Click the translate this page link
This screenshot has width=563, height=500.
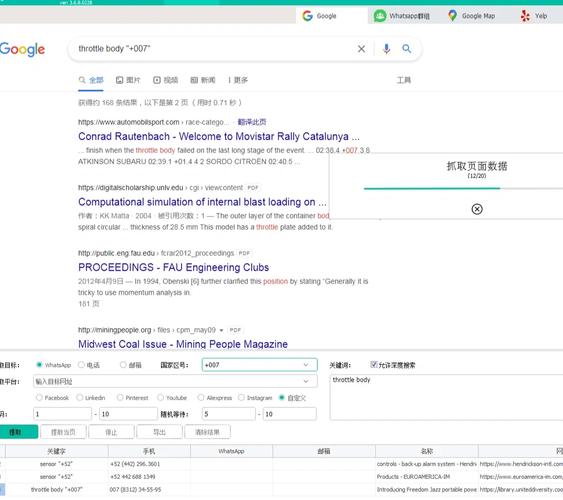click(x=252, y=122)
